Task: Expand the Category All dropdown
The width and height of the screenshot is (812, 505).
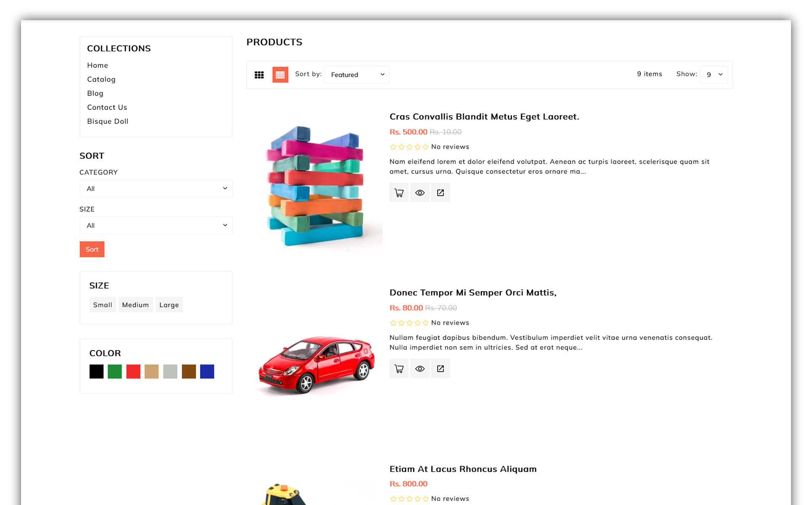Action: tap(157, 189)
